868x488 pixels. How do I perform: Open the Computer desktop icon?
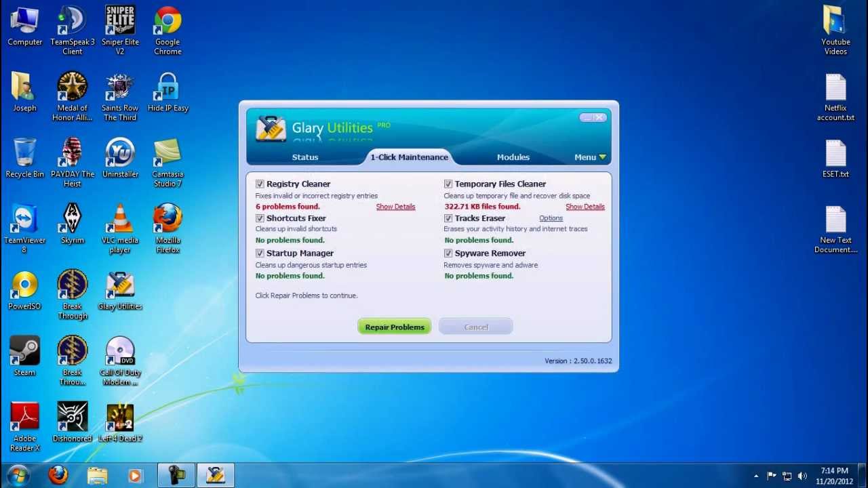point(24,27)
